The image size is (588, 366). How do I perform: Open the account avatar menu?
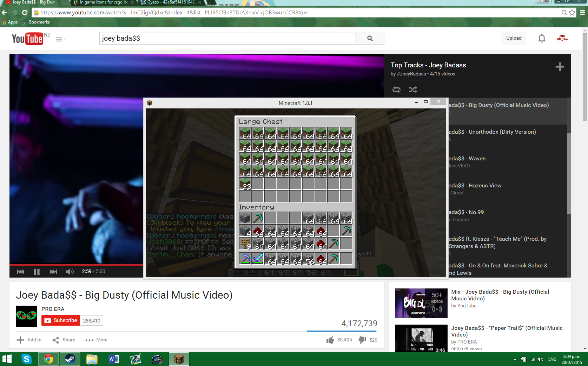click(562, 38)
